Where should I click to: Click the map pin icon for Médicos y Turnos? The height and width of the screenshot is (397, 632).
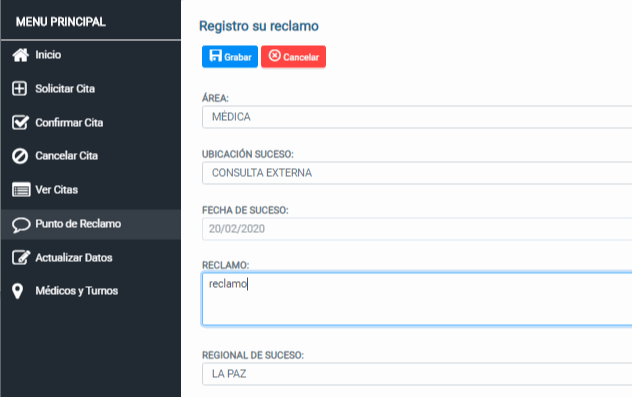click(x=17, y=291)
